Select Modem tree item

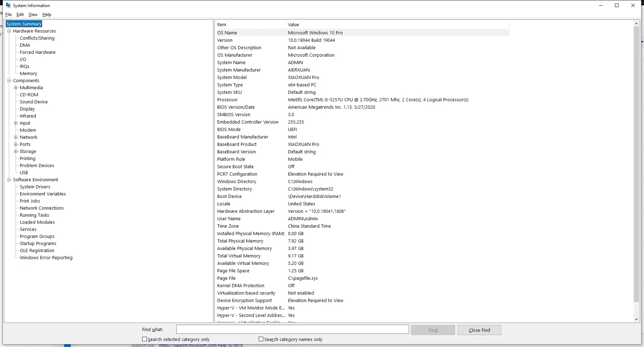click(x=28, y=130)
